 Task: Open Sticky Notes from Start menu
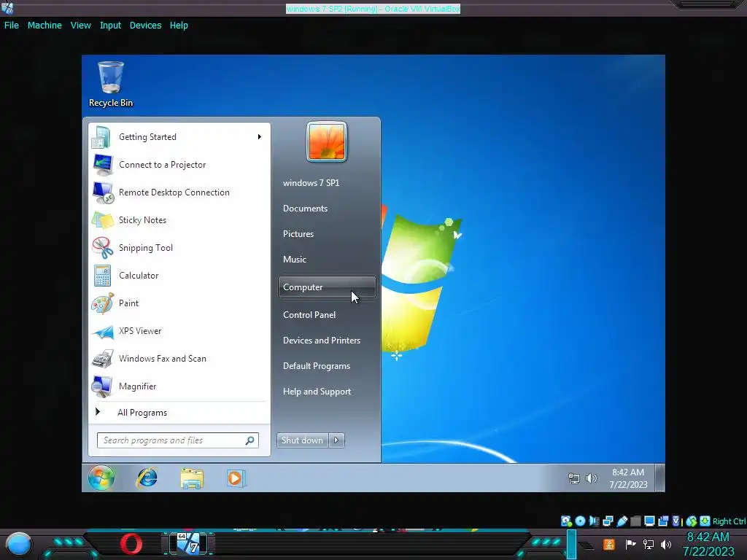[x=179, y=220]
